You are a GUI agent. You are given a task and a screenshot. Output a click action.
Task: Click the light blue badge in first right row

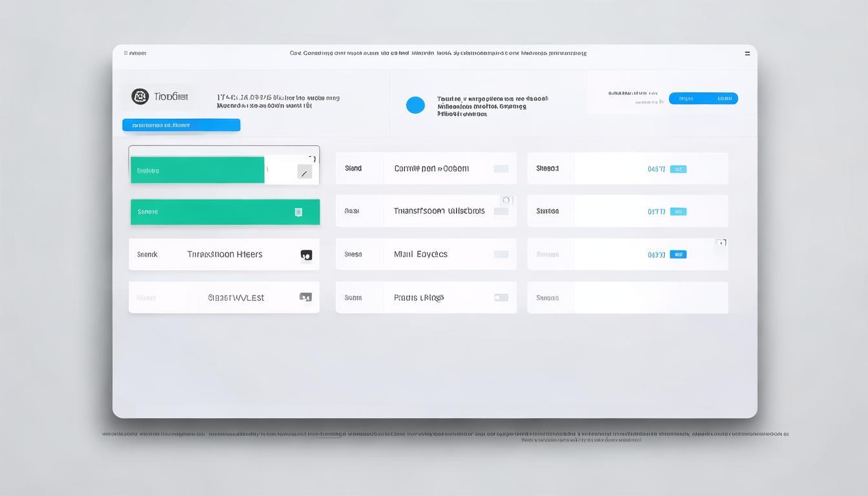click(678, 169)
